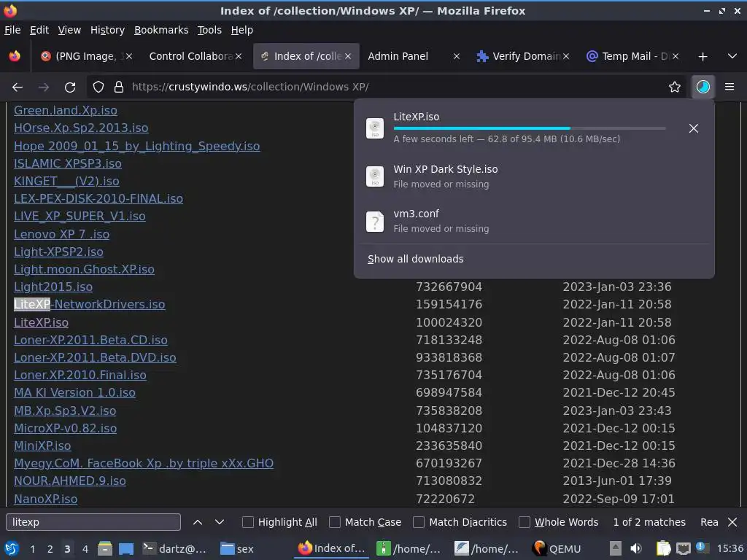Open the file manager launcher on the taskbar
This screenshot has height=560, width=747.
(105, 549)
